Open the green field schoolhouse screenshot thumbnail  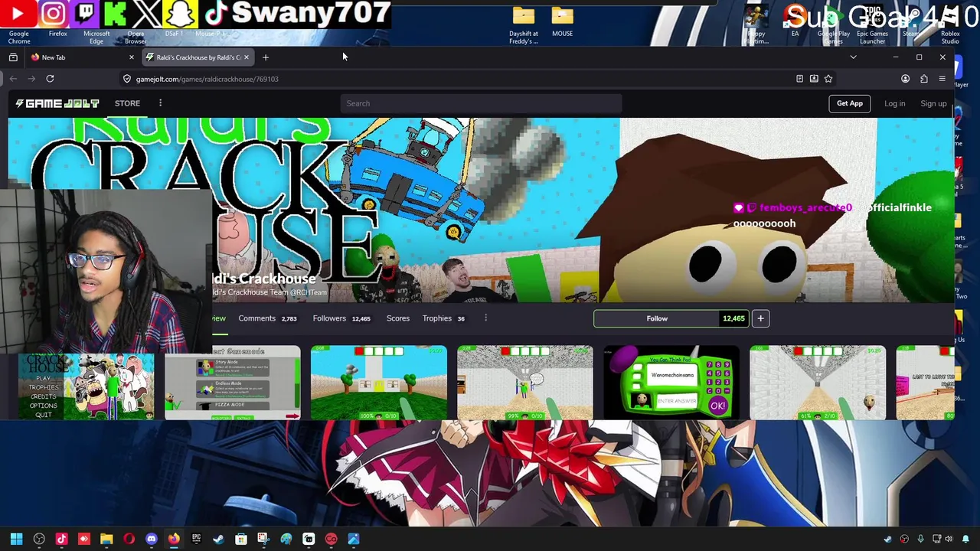click(x=379, y=383)
